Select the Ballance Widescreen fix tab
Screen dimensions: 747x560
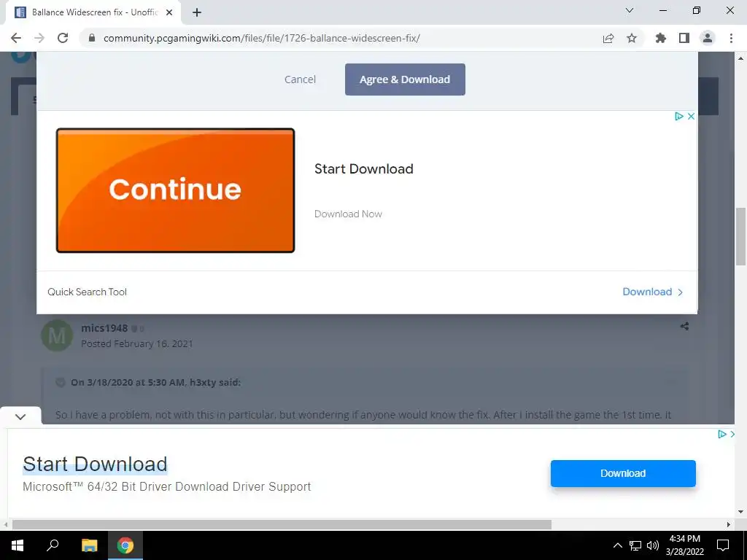click(x=93, y=13)
